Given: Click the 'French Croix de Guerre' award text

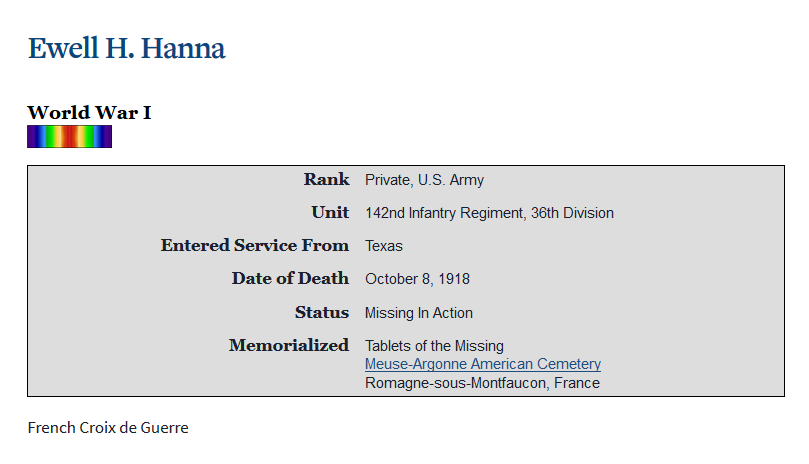Looking at the screenshot, I should 108,428.
